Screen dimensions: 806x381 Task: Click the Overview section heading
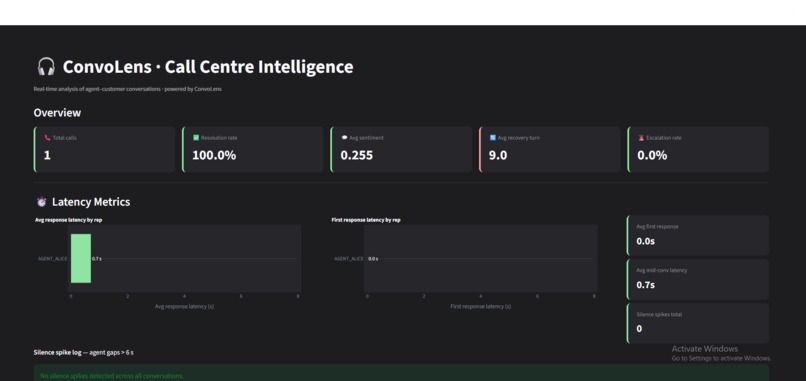click(x=57, y=113)
